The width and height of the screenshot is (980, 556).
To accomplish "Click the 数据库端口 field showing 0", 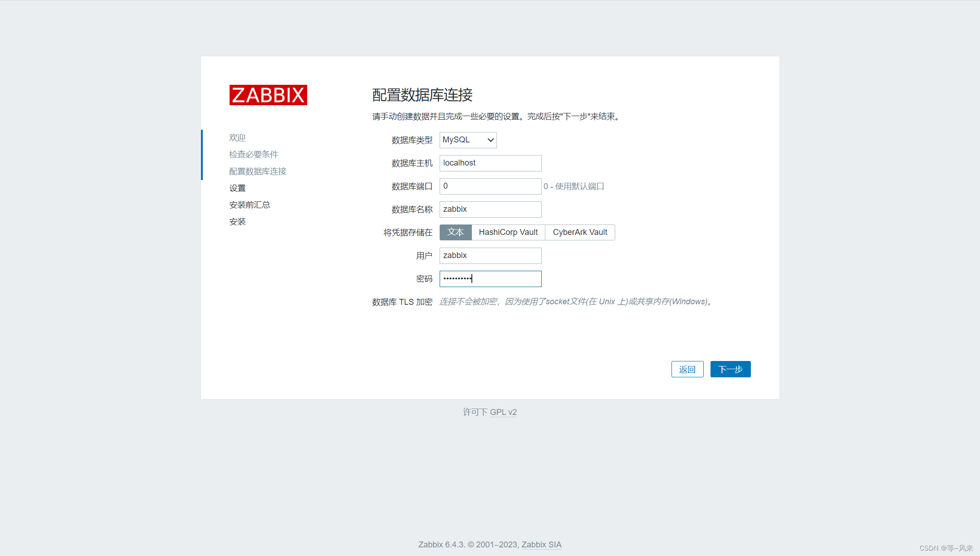I will coord(490,186).
